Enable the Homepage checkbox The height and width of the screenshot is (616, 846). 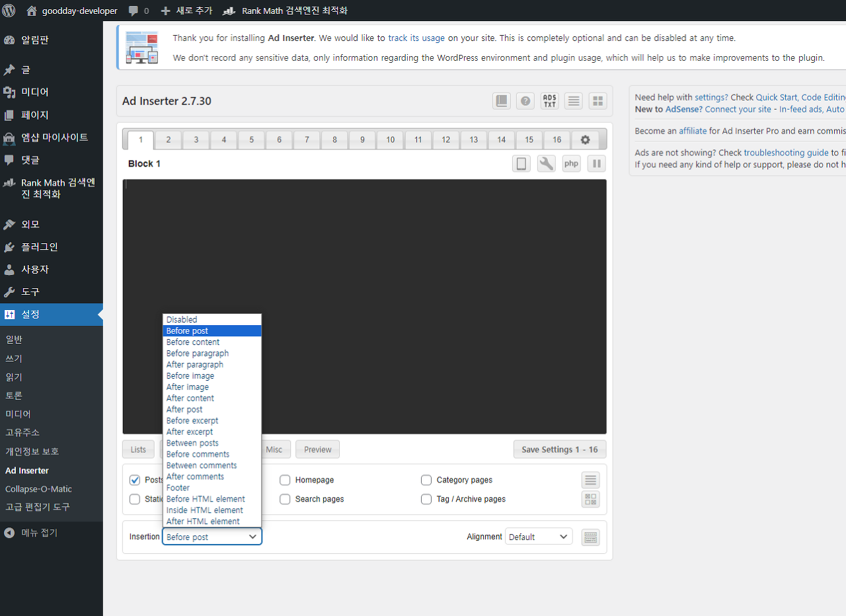point(285,480)
